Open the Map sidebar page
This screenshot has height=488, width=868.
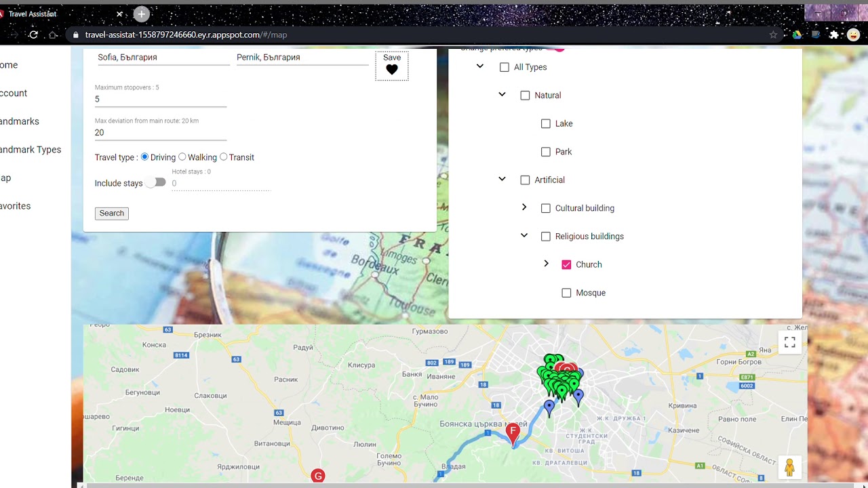click(x=5, y=178)
